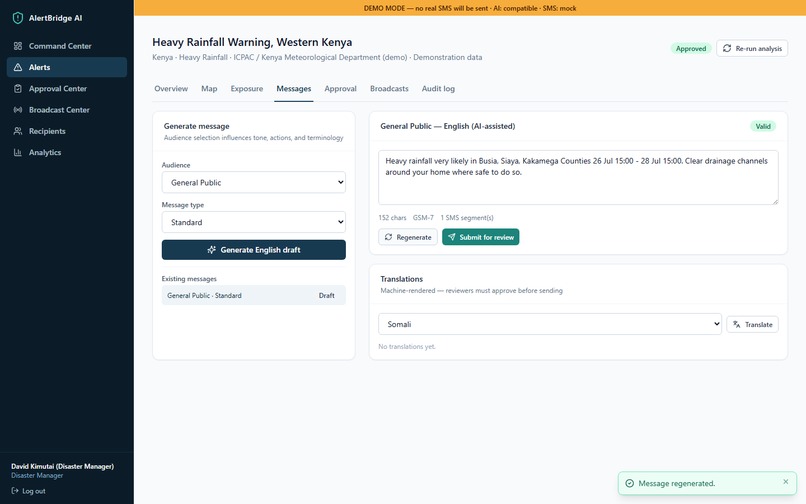Click 'No translations yet.' text
This screenshot has height=504, width=806.
click(407, 347)
